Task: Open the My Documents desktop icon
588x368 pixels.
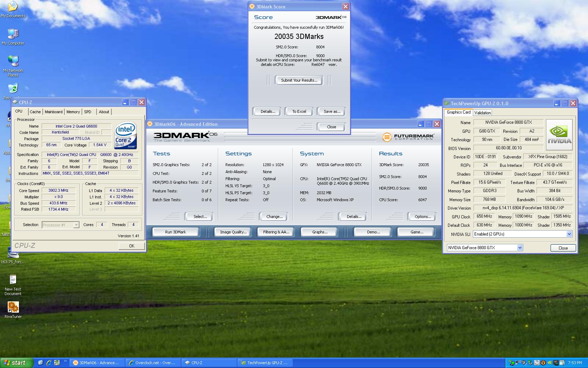Action: [x=13, y=9]
